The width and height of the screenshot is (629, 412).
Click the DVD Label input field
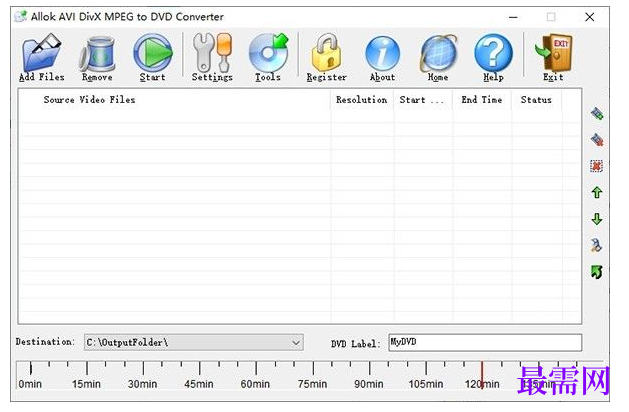[485, 343]
